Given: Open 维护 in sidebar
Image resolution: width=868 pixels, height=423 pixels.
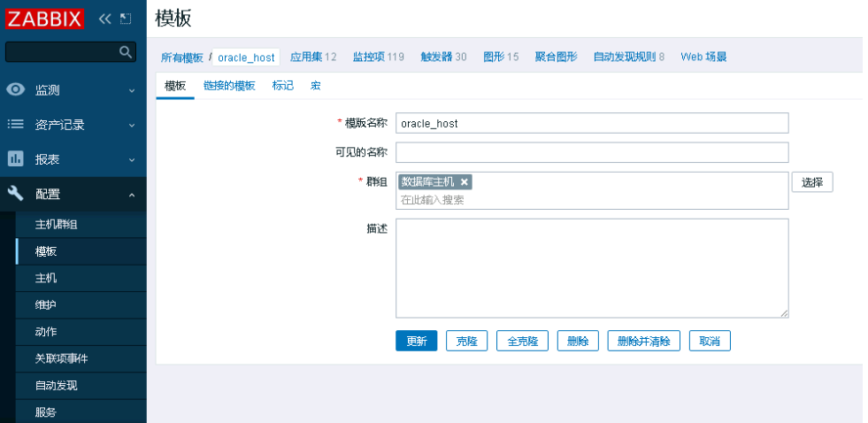Looking at the screenshot, I should point(81,305).
